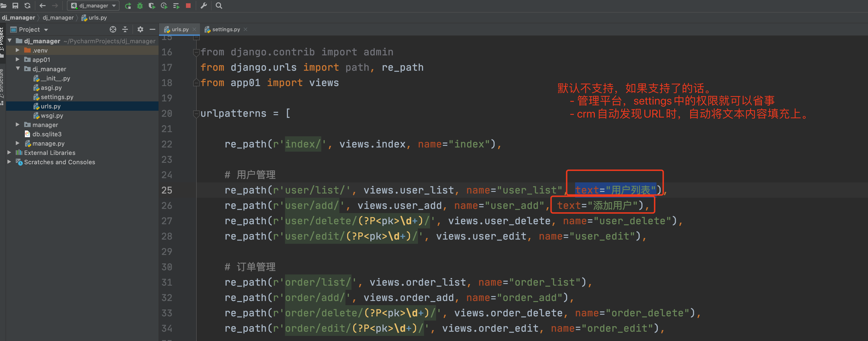Viewport: 868px width, 341px height.
Task: Expand the manager folder
Action: [17, 124]
